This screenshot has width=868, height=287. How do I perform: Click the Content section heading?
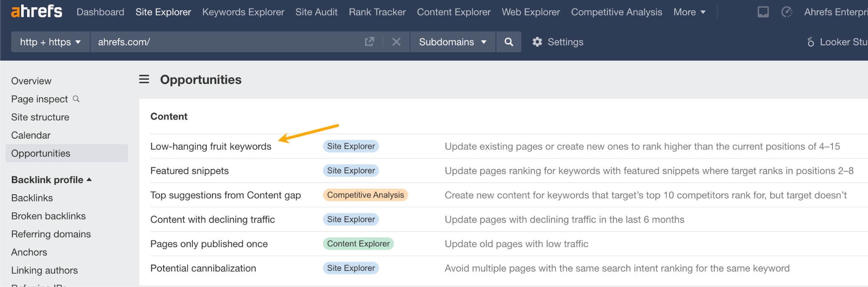coord(169,117)
